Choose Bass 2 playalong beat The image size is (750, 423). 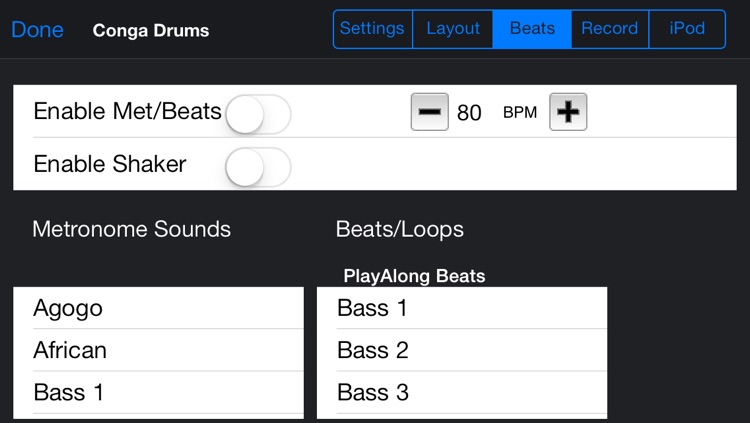tap(462, 350)
